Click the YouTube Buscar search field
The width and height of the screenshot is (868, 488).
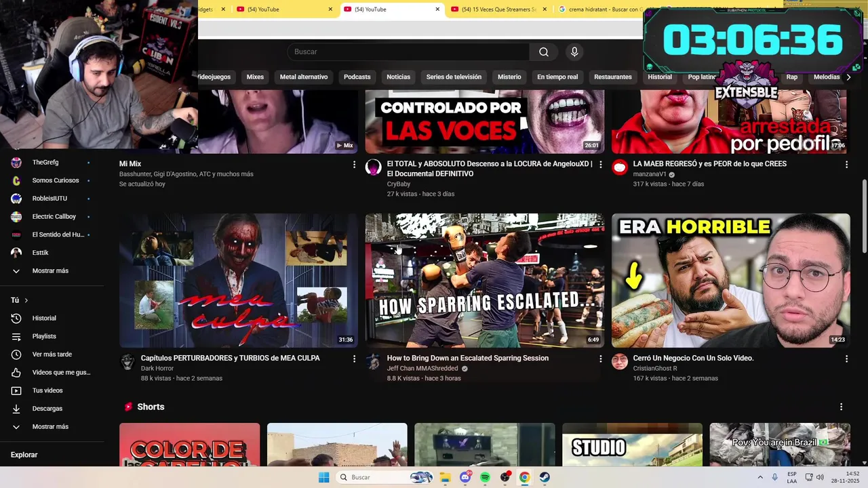(408, 52)
